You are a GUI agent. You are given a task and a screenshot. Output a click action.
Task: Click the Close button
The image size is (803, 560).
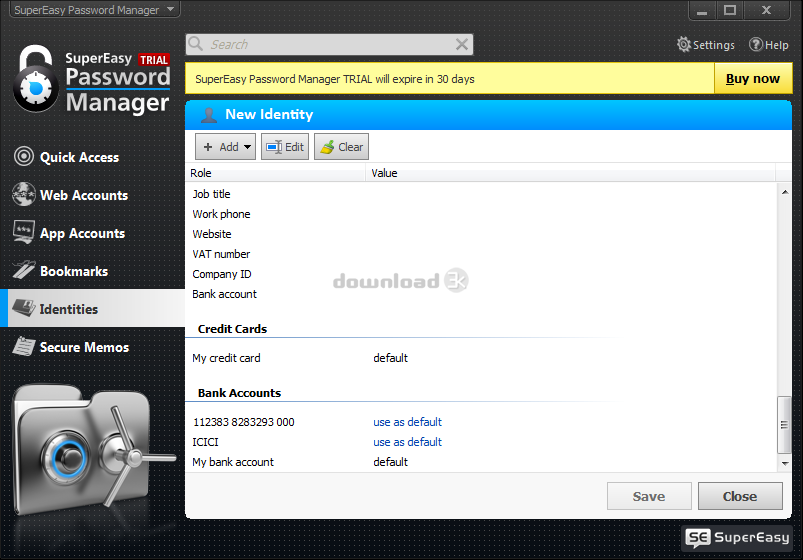tap(740, 496)
